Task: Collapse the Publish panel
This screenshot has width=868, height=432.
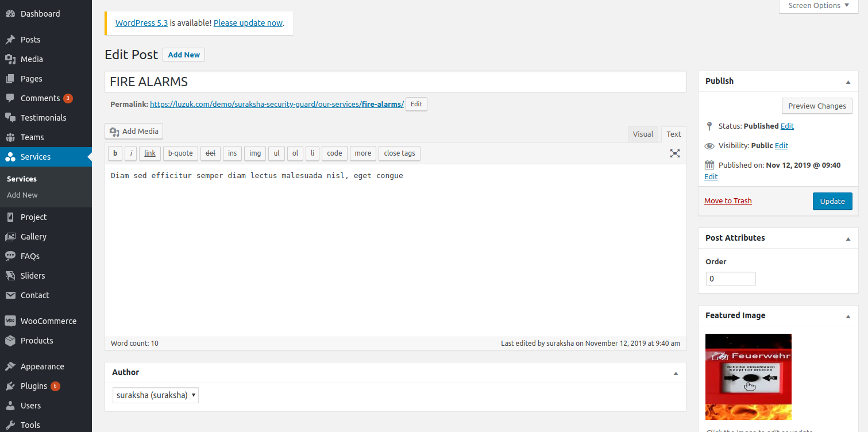Action: pos(848,82)
